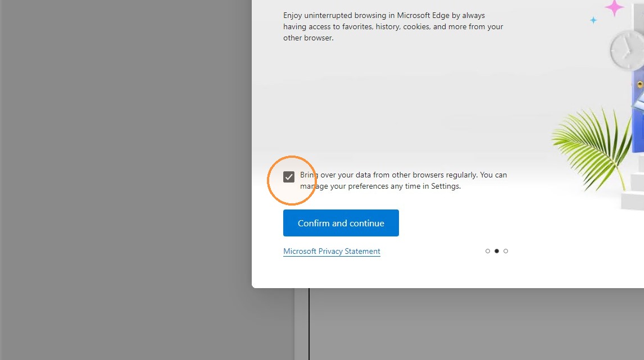Uncheck the bring over data regularly checkbox
Image resolution: width=644 pixels, height=360 pixels.
289,177
